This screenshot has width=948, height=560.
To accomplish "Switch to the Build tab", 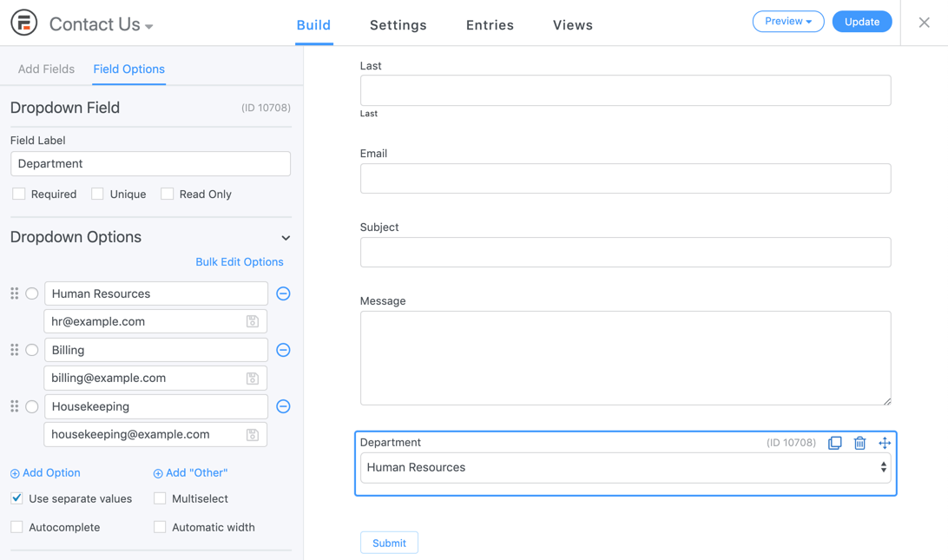I will coord(313,25).
